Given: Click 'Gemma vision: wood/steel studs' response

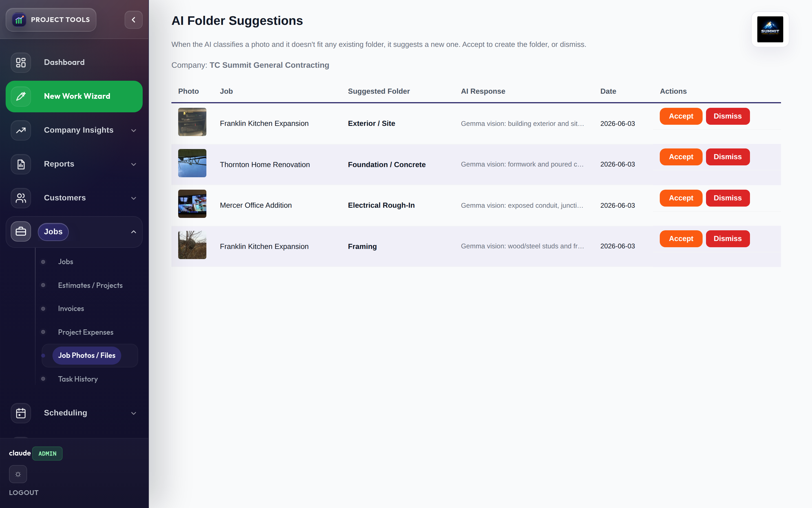Looking at the screenshot, I should pyautogui.click(x=522, y=246).
